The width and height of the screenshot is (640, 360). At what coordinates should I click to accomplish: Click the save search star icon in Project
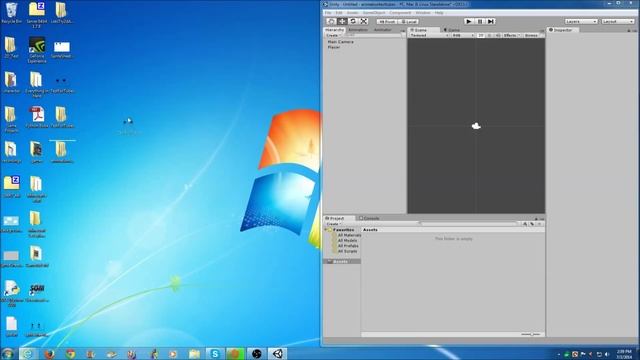click(540, 224)
